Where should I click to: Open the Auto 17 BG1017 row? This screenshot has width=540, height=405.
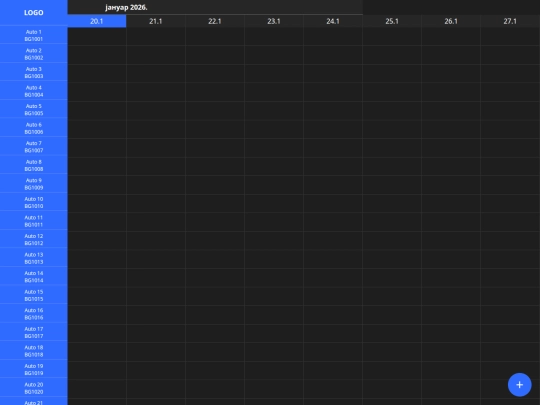pyautogui.click(x=34, y=333)
